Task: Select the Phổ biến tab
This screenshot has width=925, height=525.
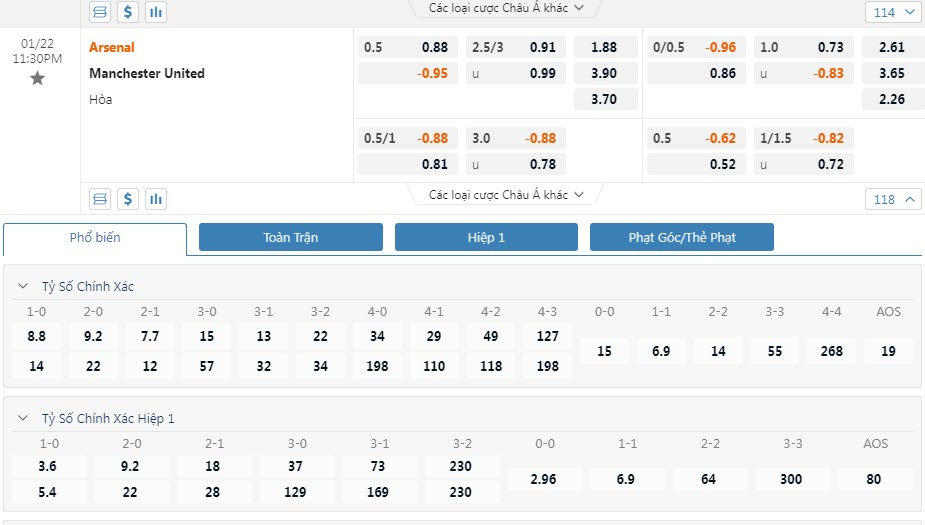Action: (x=95, y=238)
